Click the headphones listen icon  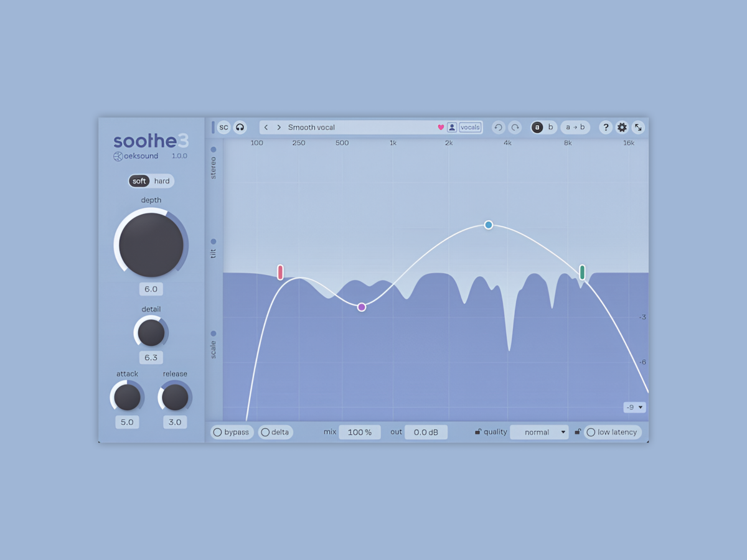pyautogui.click(x=240, y=128)
